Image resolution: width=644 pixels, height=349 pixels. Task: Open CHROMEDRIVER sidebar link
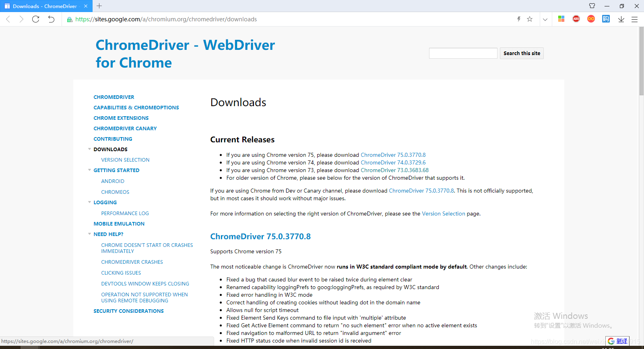click(114, 97)
